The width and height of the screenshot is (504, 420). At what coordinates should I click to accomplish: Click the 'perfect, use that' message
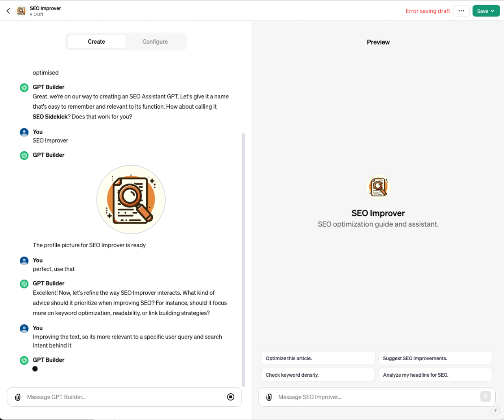tap(54, 269)
